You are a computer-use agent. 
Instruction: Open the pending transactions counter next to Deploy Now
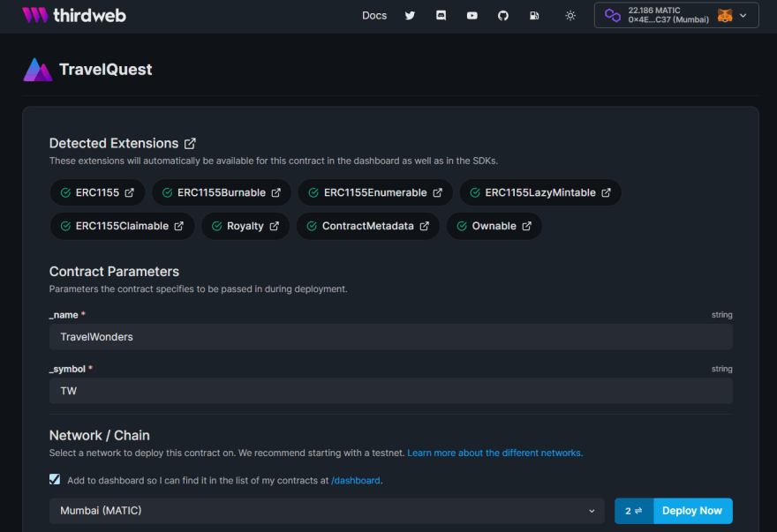click(x=632, y=510)
